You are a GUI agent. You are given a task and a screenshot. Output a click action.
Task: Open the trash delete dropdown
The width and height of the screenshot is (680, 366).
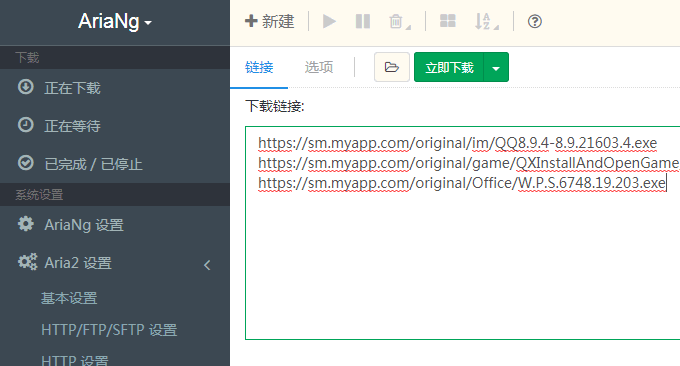[399, 21]
